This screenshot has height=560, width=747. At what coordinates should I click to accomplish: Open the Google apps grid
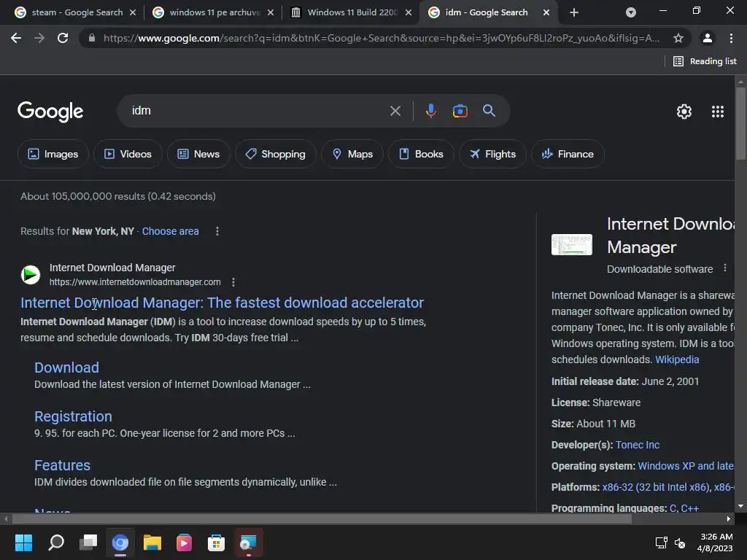[718, 112]
